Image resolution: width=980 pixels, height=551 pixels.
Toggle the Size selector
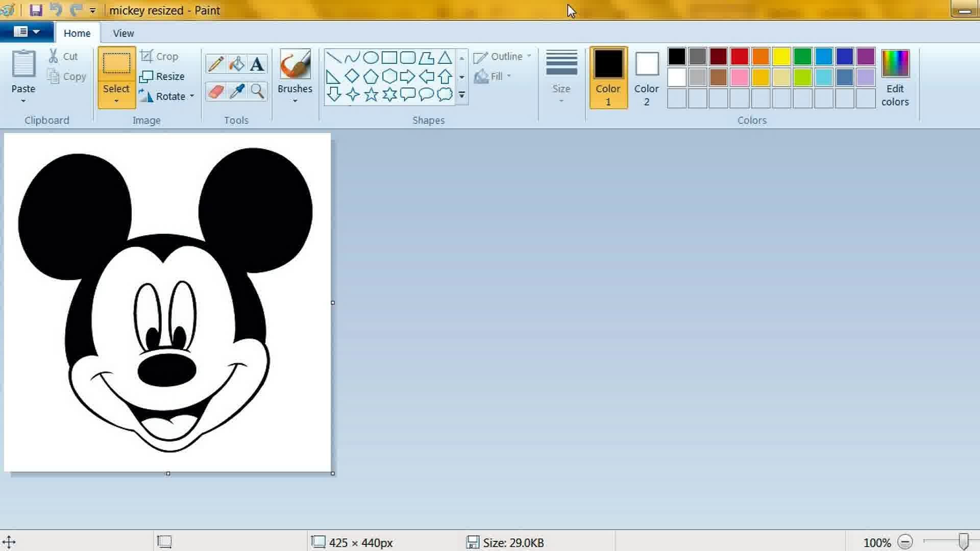560,78
